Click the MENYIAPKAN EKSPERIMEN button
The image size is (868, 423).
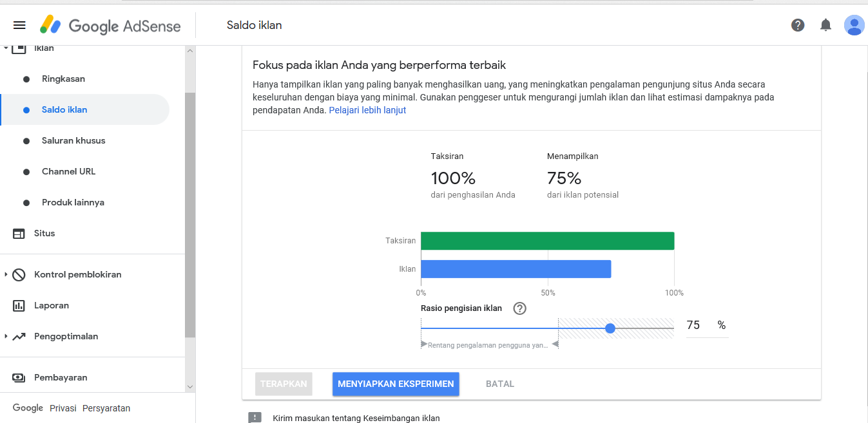(395, 383)
